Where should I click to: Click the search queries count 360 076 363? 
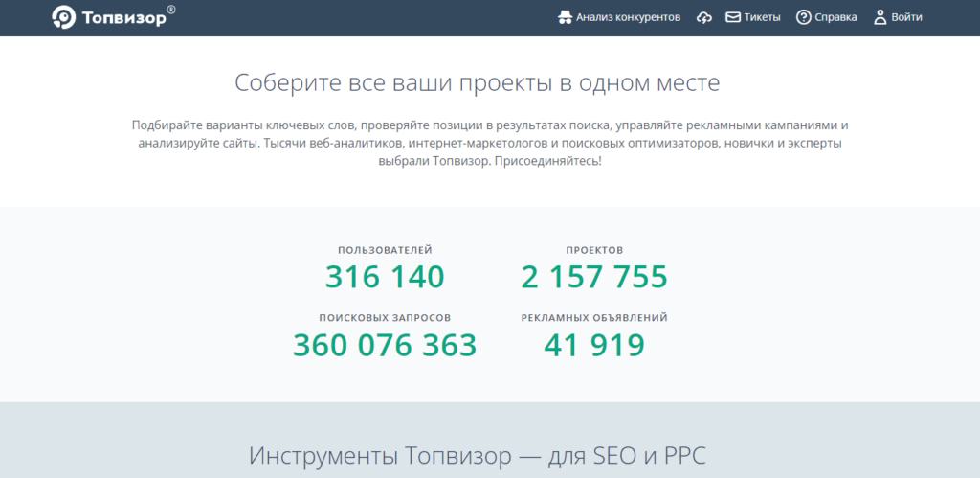[385, 345]
